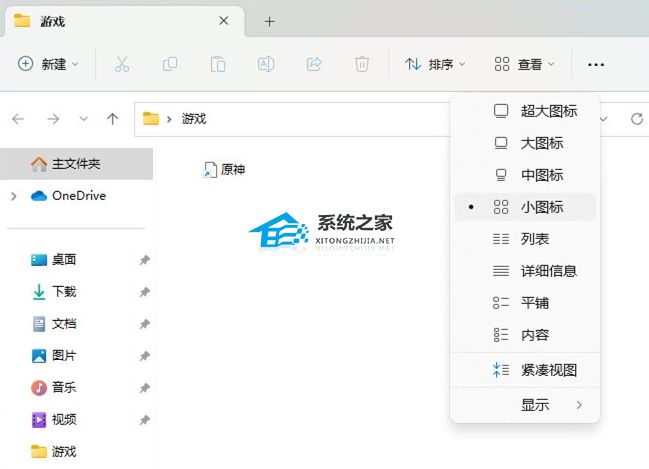Open more options ellipsis menu
649x469 pixels.
coord(596,64)
